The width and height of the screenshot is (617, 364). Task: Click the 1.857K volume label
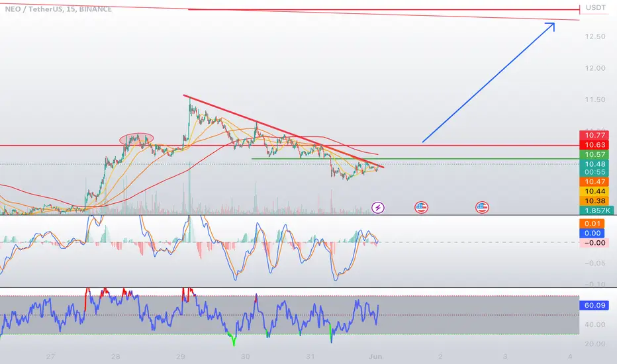[x=596, y=210]
